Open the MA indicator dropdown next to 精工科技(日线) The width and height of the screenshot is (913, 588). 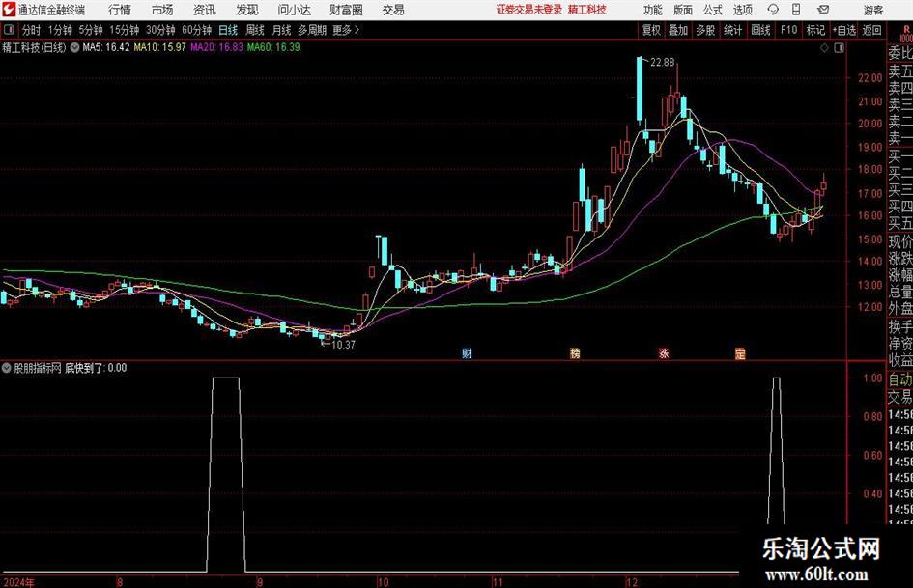(74, 47)
